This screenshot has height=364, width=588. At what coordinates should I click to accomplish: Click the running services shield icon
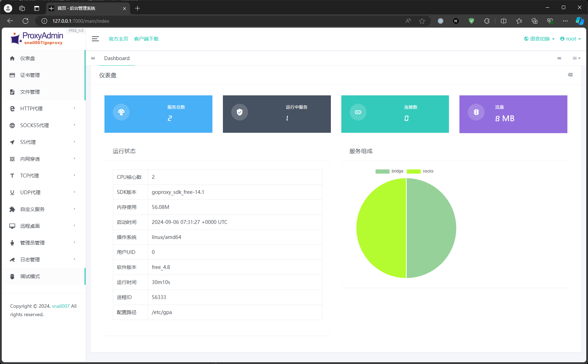(239, 112)
